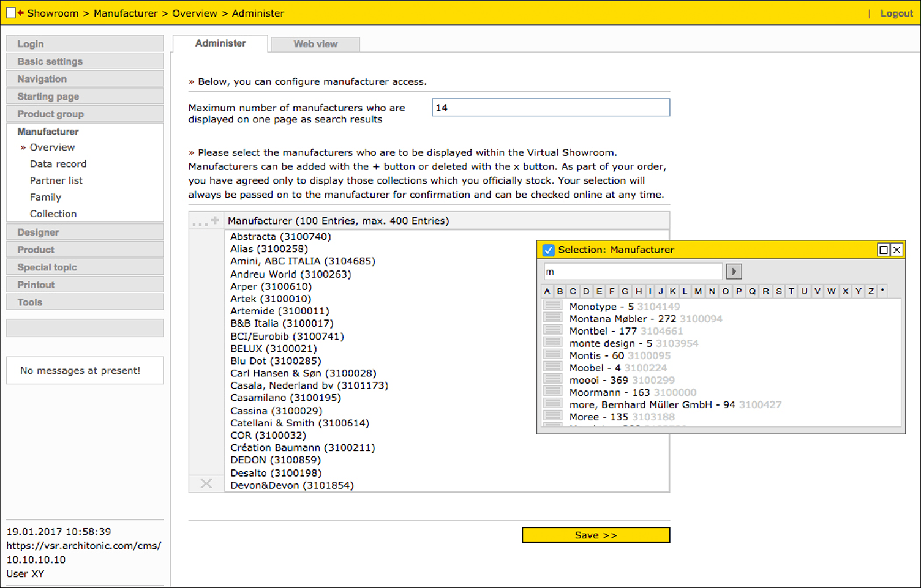921x588 pixels.
Task: Switch to the Administer tab
Action: pos(220,43)
